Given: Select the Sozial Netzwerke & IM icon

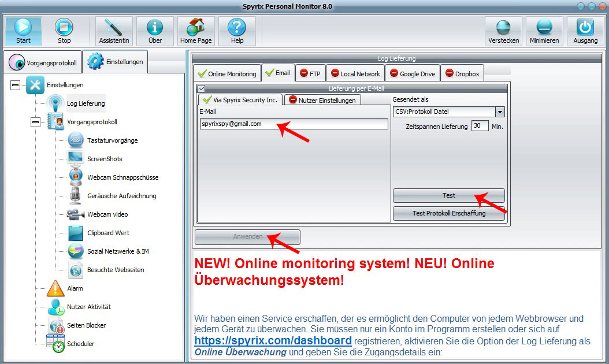Looking at the screenshot, I should [76, 251].
